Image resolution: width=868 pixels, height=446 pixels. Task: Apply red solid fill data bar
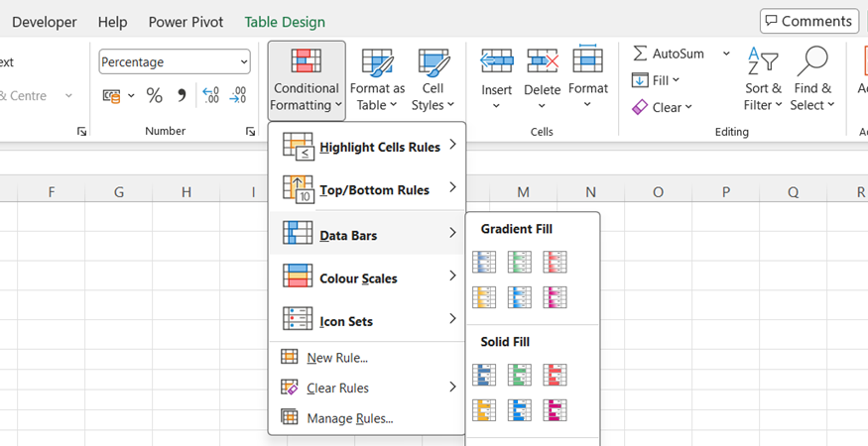coord(555,375)
